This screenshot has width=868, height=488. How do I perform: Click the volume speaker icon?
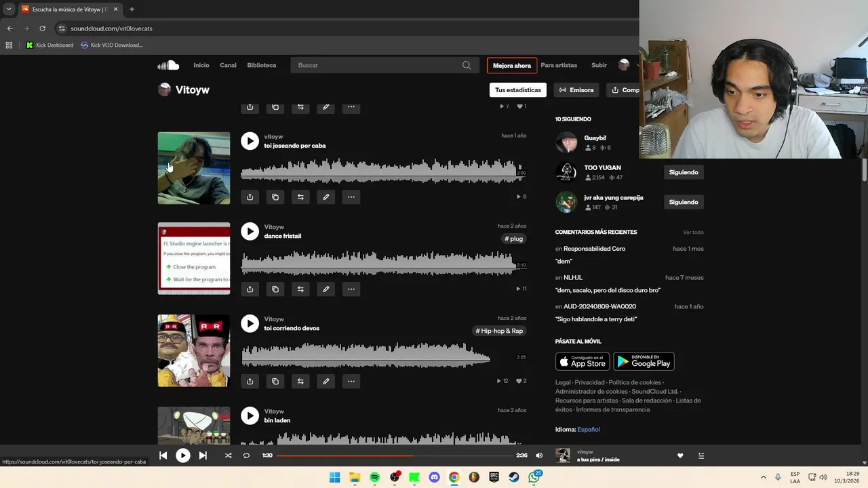(539, 455)
